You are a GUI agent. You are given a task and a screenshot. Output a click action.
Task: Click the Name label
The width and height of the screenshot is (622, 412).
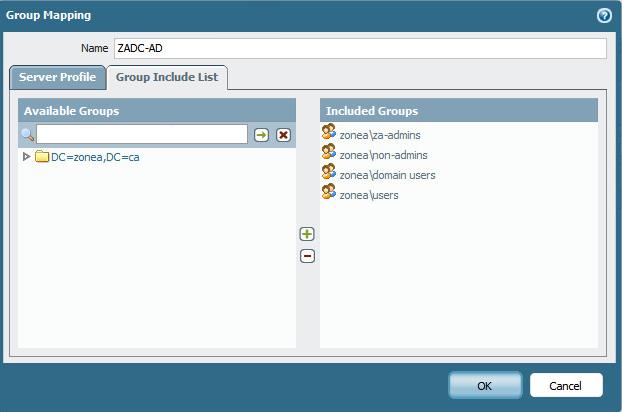click(94, 48)
